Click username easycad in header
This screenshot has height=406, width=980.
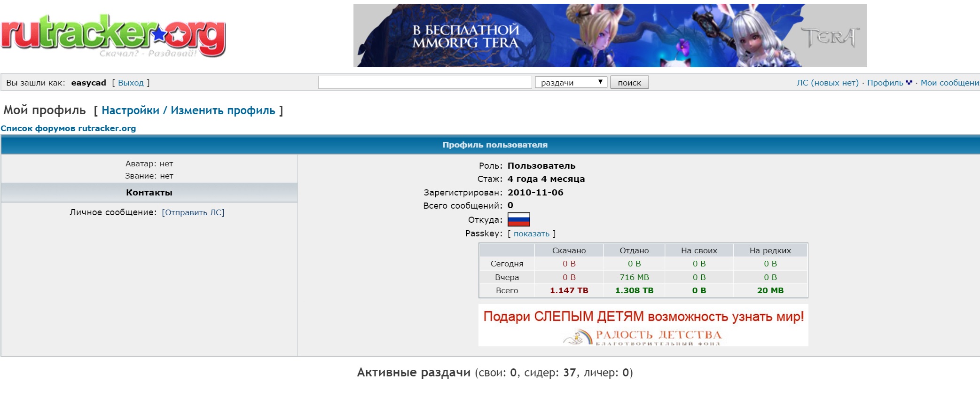coord(89,83)
